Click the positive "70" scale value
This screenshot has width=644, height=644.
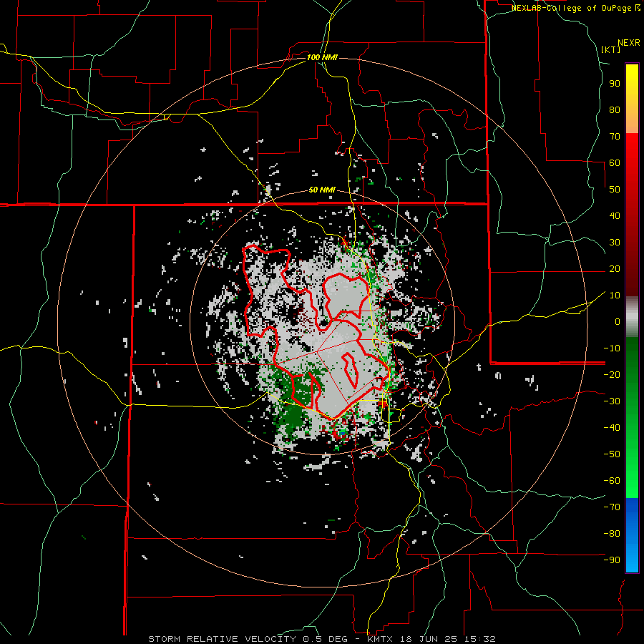point(615,137)
